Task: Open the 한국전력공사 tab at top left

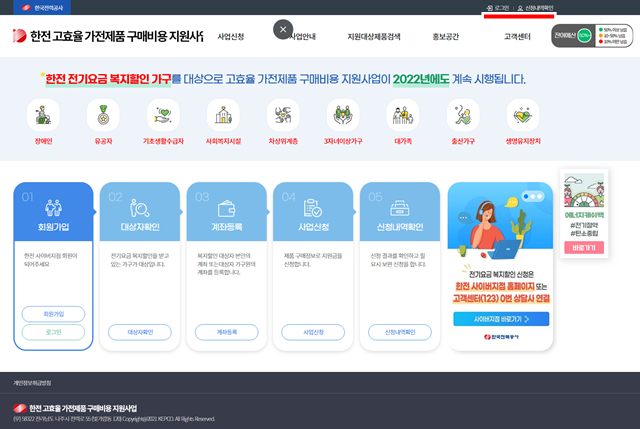Action: pos(42,7)
